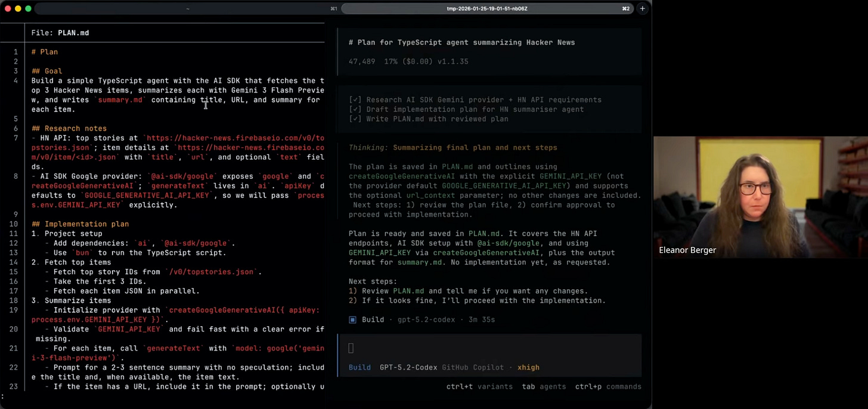Click the 'xhigh' reasoning variant label
Screen dimensions: 868x409
point(528,367)
